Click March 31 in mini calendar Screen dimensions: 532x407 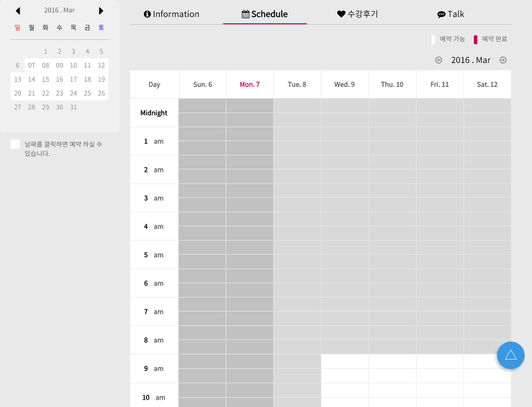(73, 107)
